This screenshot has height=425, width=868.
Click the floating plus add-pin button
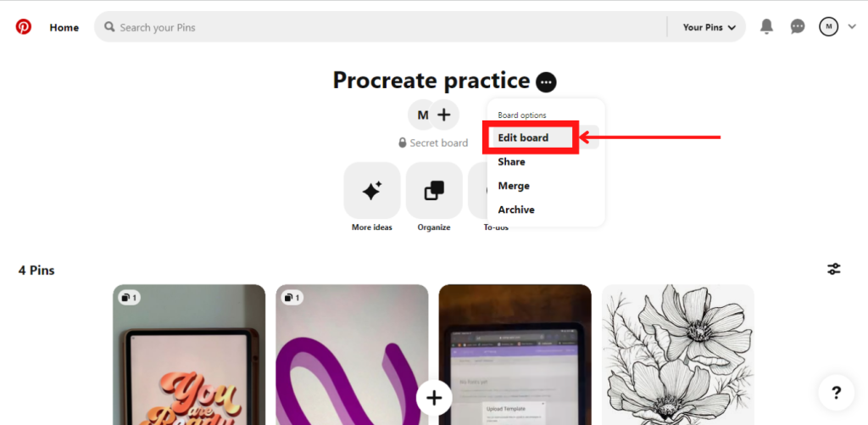pos(434,397)
